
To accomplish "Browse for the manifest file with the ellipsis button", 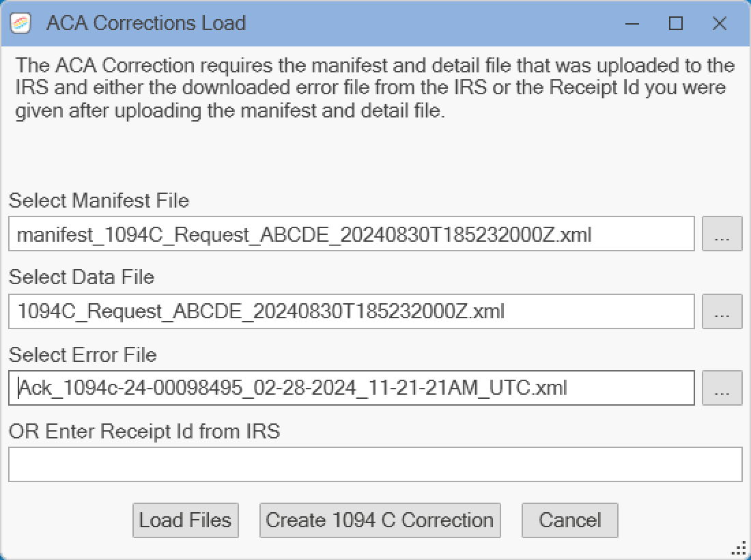I will [x=722, y=234].
